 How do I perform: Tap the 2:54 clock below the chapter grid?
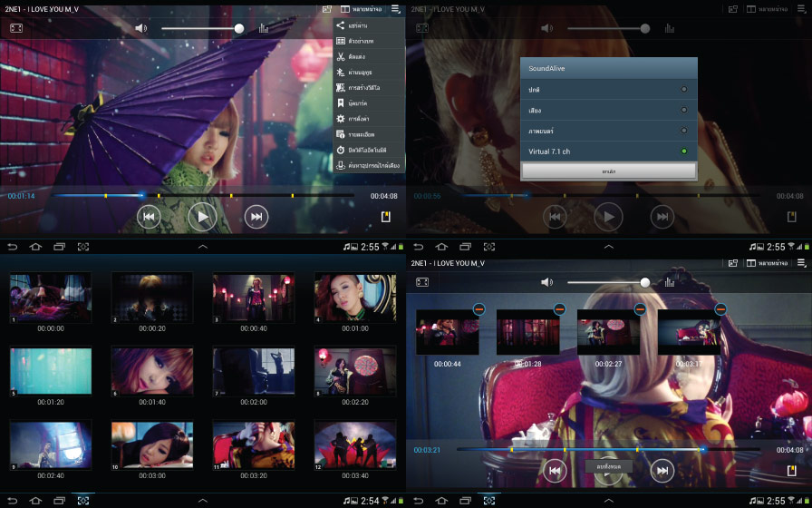click(371, 501)
